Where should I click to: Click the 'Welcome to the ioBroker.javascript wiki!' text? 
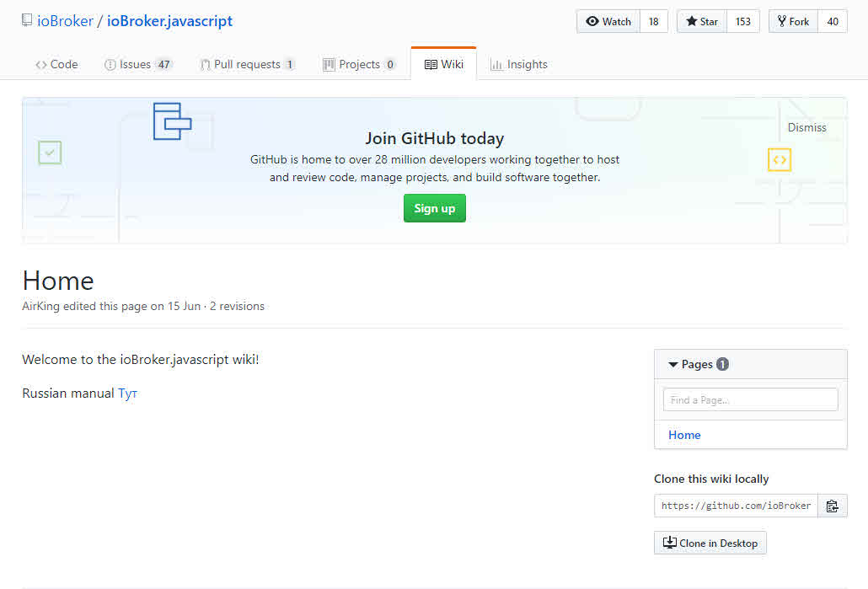click(141, 360)
